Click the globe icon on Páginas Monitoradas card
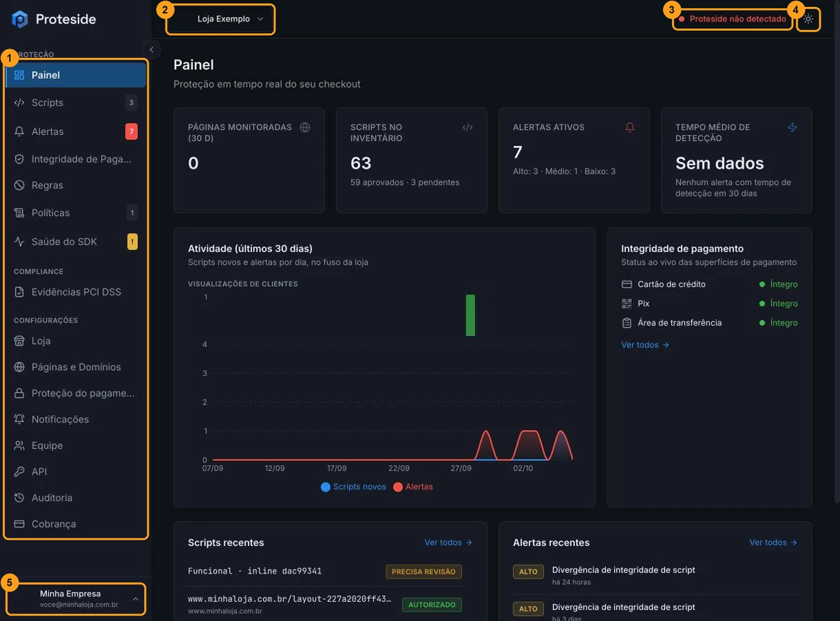The width and height of the screenshot is (840, 621). click(x=305, y=127)
